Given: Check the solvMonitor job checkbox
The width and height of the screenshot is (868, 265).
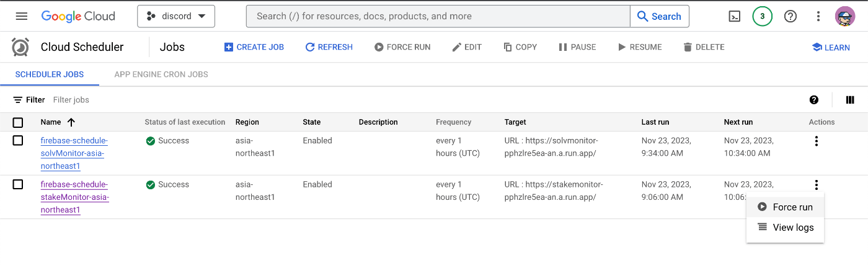Looking at the screenshot, I should tap(18, 141).
